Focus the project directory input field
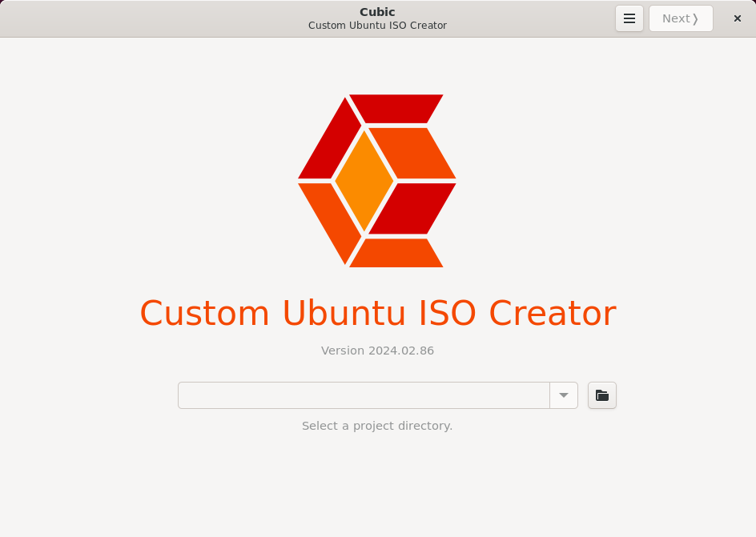This screenshot has width=756, height=537. point(364,395)
